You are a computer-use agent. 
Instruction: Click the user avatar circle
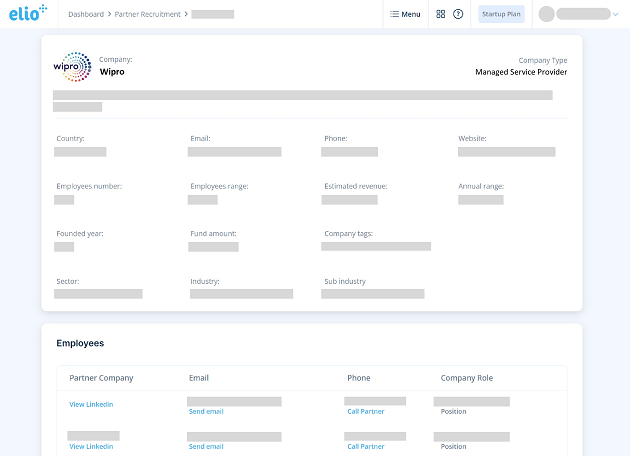(546, 14)
